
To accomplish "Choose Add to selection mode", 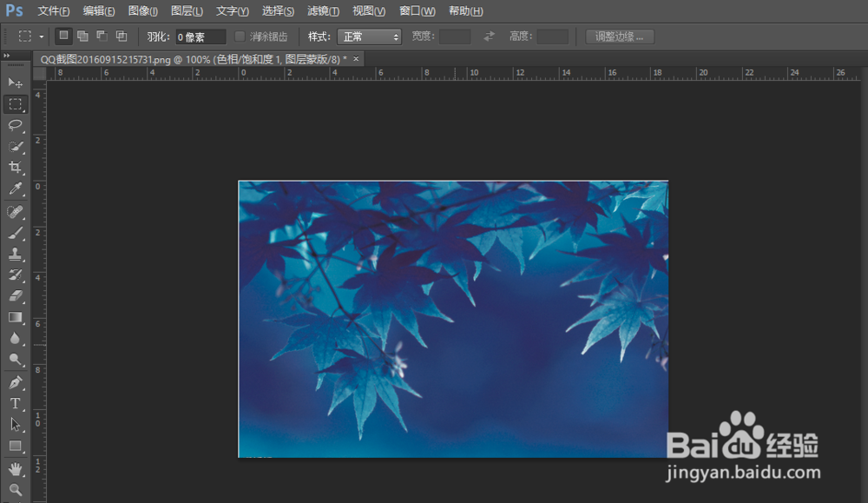I will tap(82, 36).
